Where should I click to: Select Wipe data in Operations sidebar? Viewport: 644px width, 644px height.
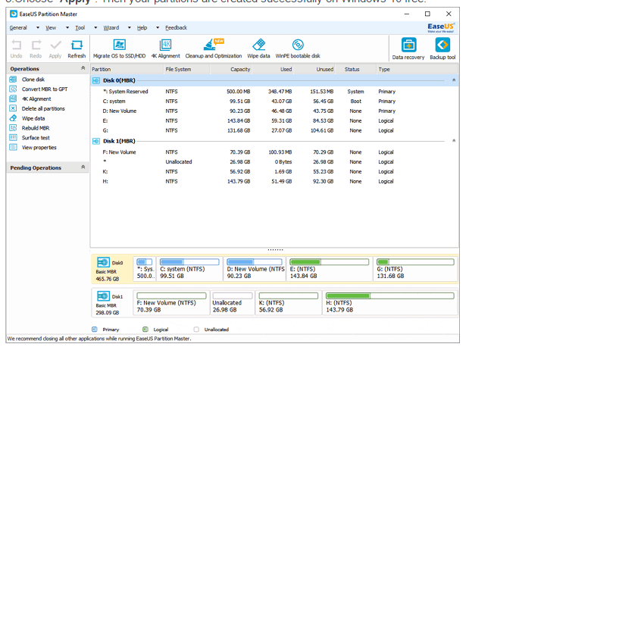coord(33,118)
